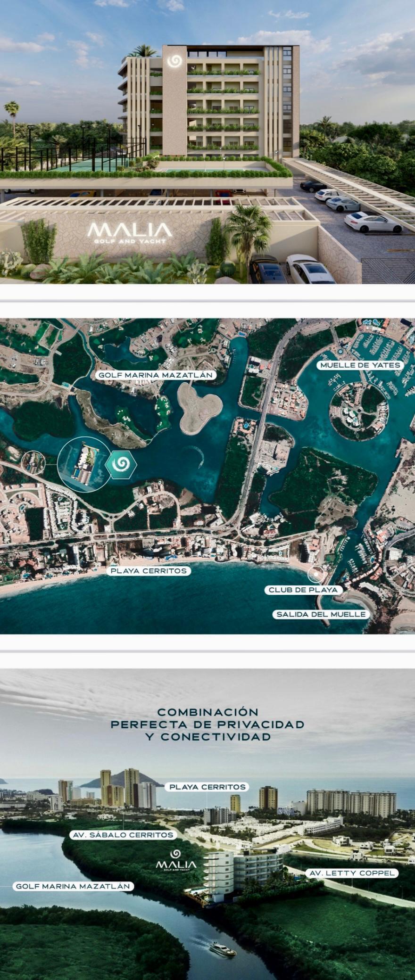The width and height of the screenshot is (415, 980).
Task: Select the Muelle de Yates map label
Action: [x=360, y=365]
